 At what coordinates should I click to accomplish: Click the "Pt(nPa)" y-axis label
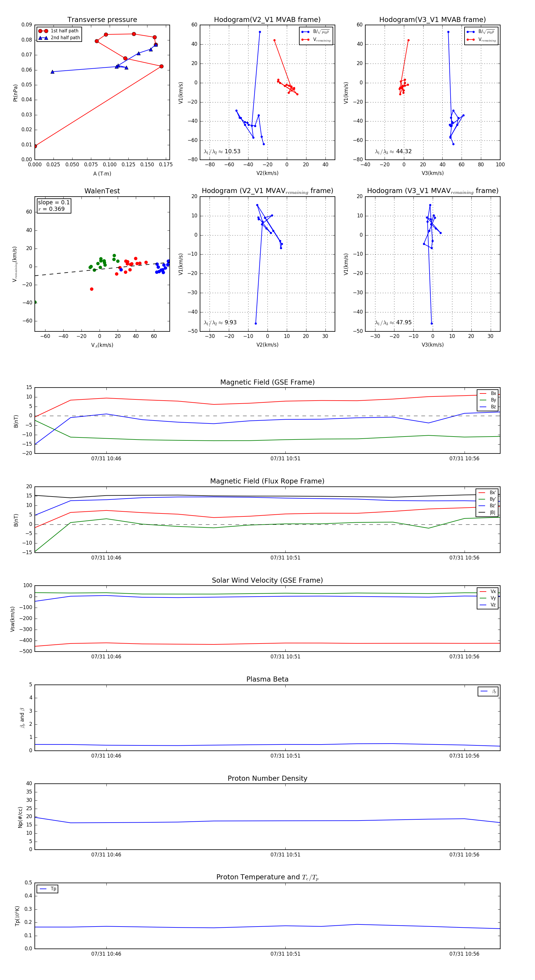[15, 93]
